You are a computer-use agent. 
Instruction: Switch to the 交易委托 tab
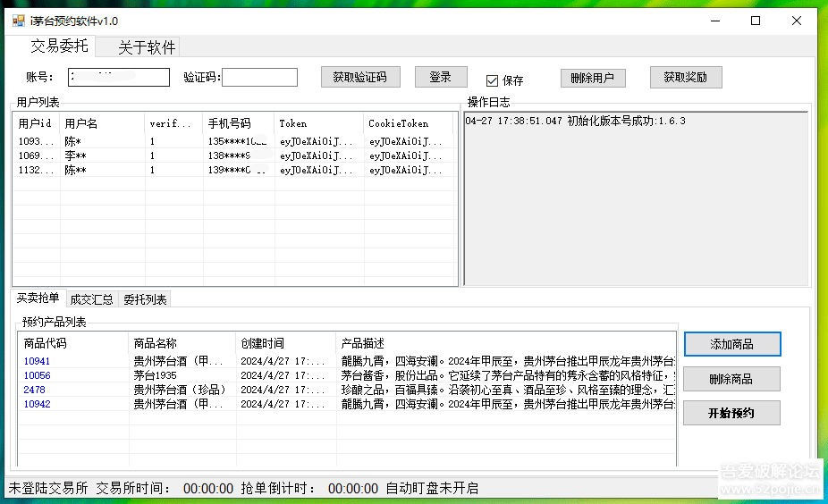[x=59, y=46]
